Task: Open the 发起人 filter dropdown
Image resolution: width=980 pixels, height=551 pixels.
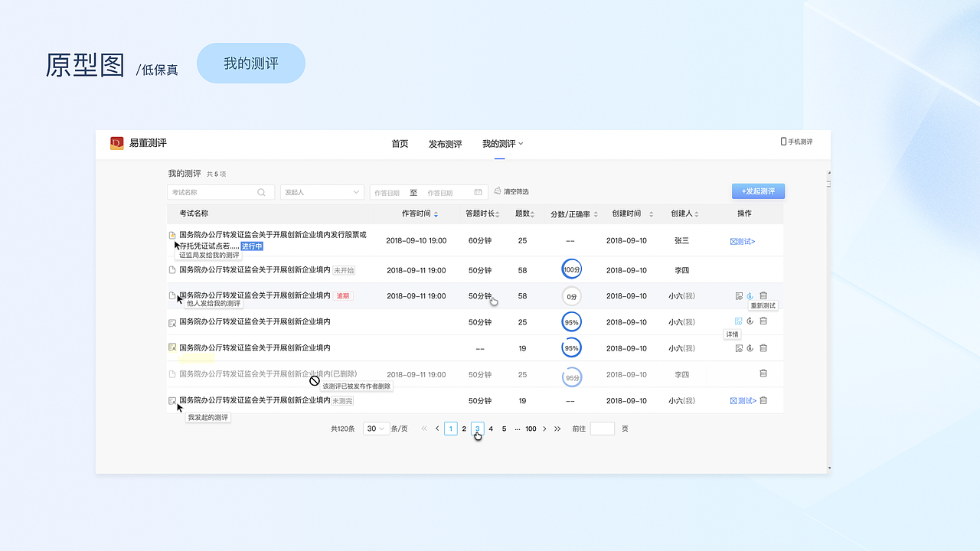Action: tap(322, 192)
